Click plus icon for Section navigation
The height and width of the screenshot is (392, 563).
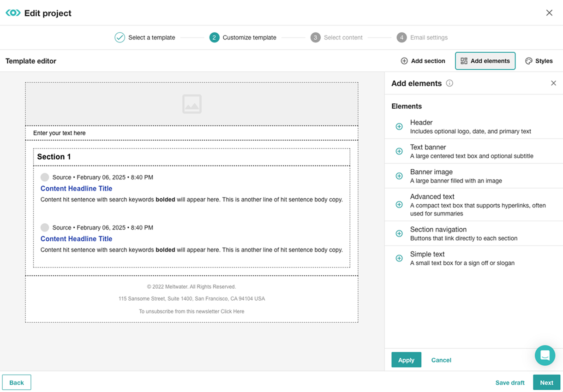click(399, 233)
